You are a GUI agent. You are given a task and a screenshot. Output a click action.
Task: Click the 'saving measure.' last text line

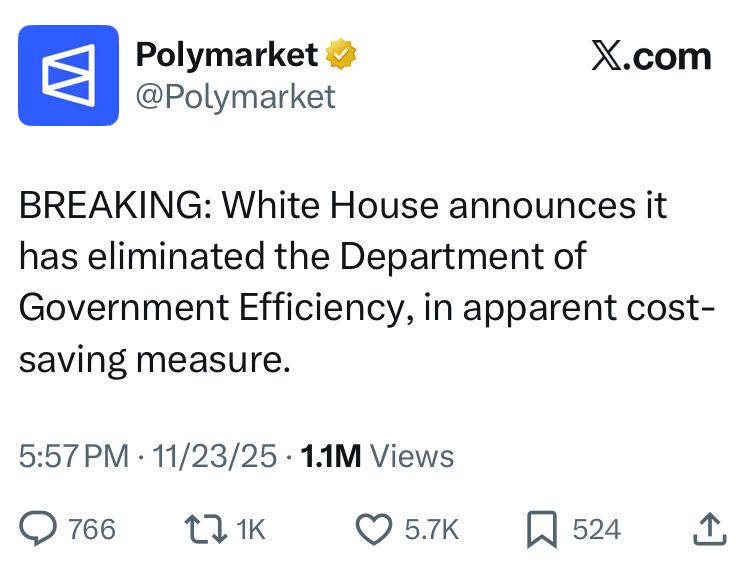tap(154, 357)
